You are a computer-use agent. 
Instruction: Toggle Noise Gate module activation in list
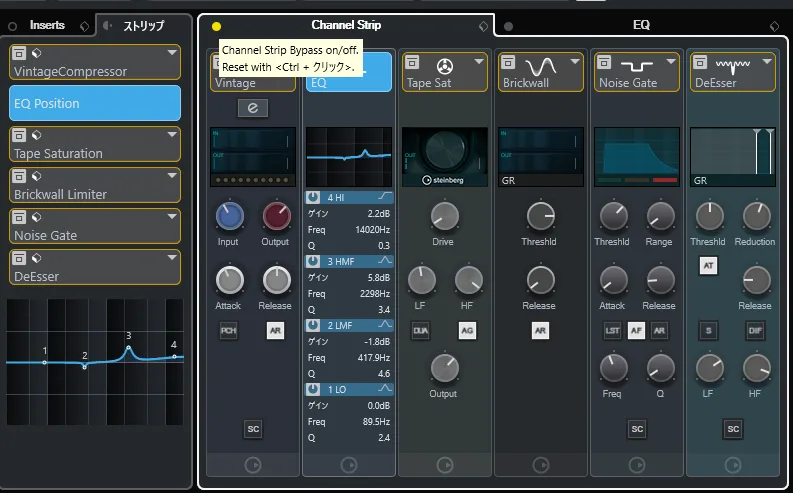tap(19, 217)
